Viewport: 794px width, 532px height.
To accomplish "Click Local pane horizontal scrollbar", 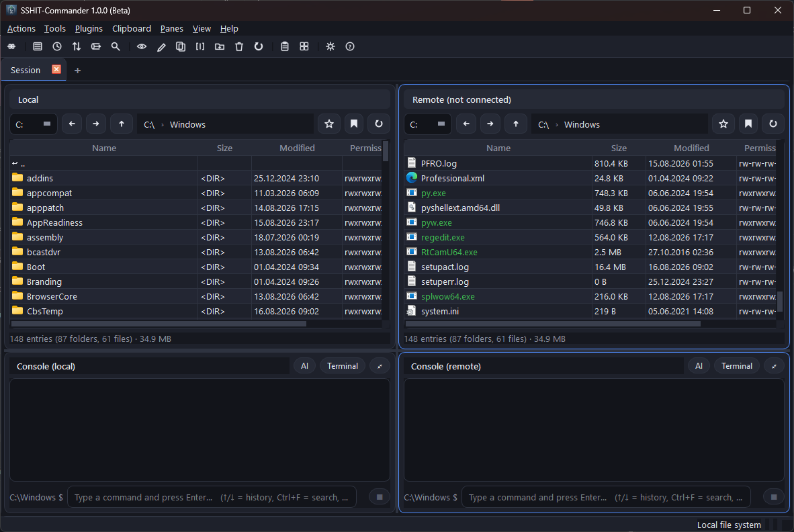I will pyautogui.click(x=159, y=324).
